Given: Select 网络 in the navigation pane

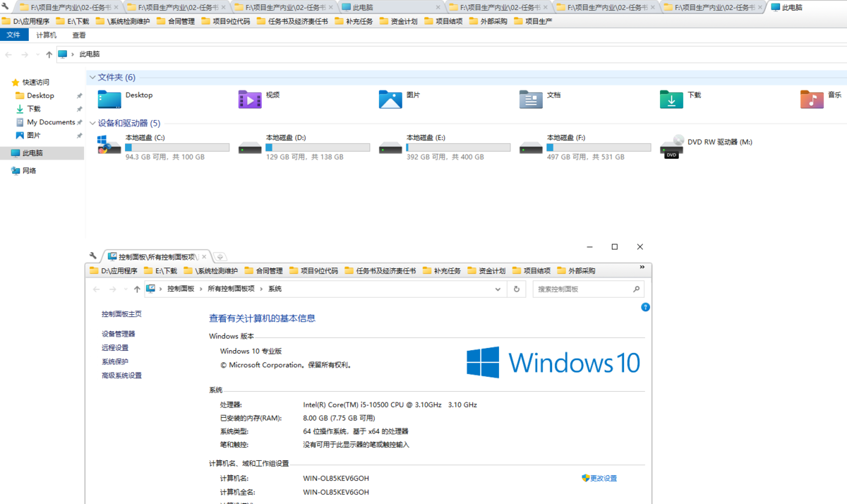Looking at the screenshot, I should coord(29,171).
